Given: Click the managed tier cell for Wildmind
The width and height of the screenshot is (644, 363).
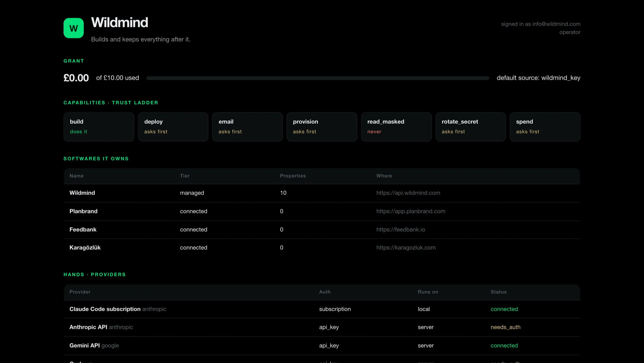Looking at the screenshot, I should pyautogui.click(x=192, y=193).
